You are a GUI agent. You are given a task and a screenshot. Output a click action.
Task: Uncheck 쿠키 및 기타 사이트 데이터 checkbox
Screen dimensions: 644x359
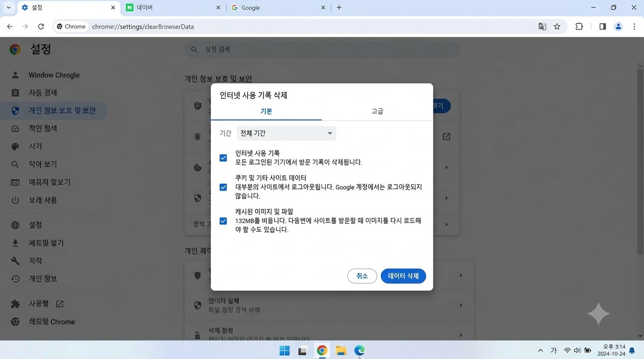tap(223, 187)
